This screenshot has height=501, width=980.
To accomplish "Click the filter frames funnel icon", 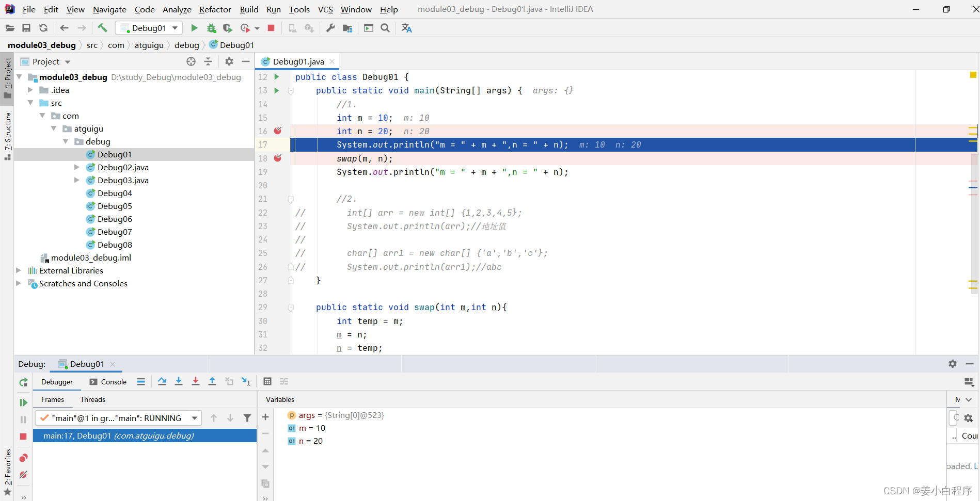I will 247,418.
